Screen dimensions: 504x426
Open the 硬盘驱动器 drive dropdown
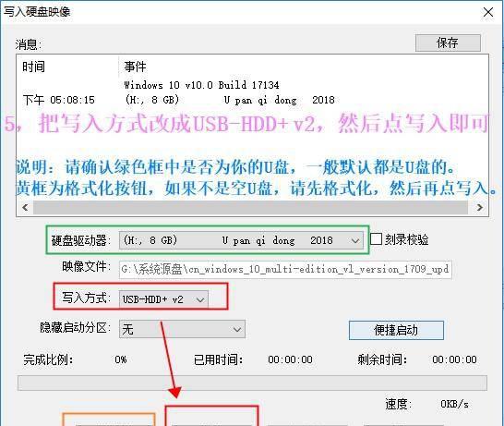click(242, 240)
